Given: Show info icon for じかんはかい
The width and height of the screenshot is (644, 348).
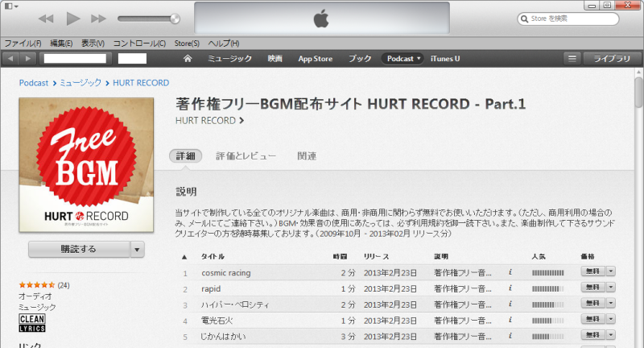Looking at the screenshot, I should 510,336.
